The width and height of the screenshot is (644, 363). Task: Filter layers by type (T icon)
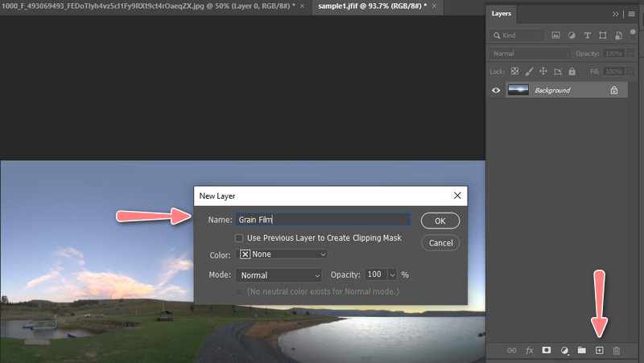coord(587,35)
